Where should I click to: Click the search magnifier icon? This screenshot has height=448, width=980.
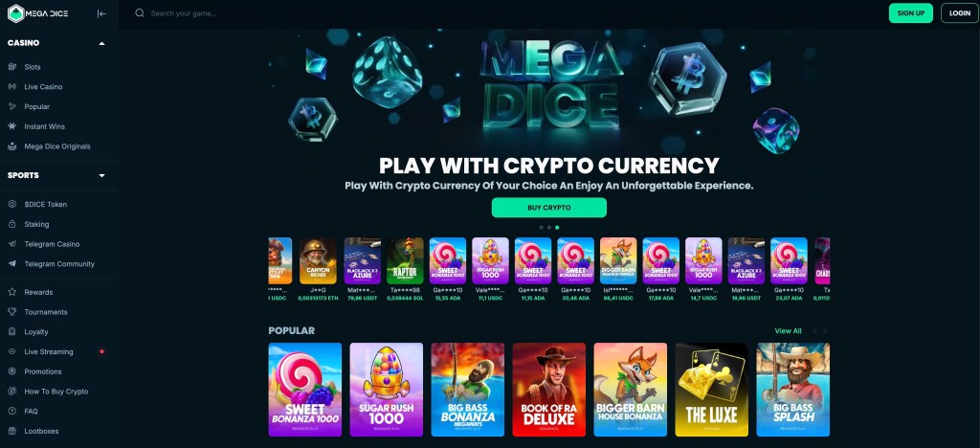pos(140,13)
